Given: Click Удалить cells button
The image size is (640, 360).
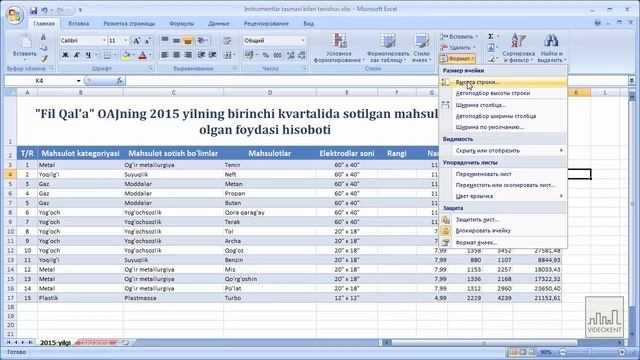Looking at the screenshot, I should [458, 48].
